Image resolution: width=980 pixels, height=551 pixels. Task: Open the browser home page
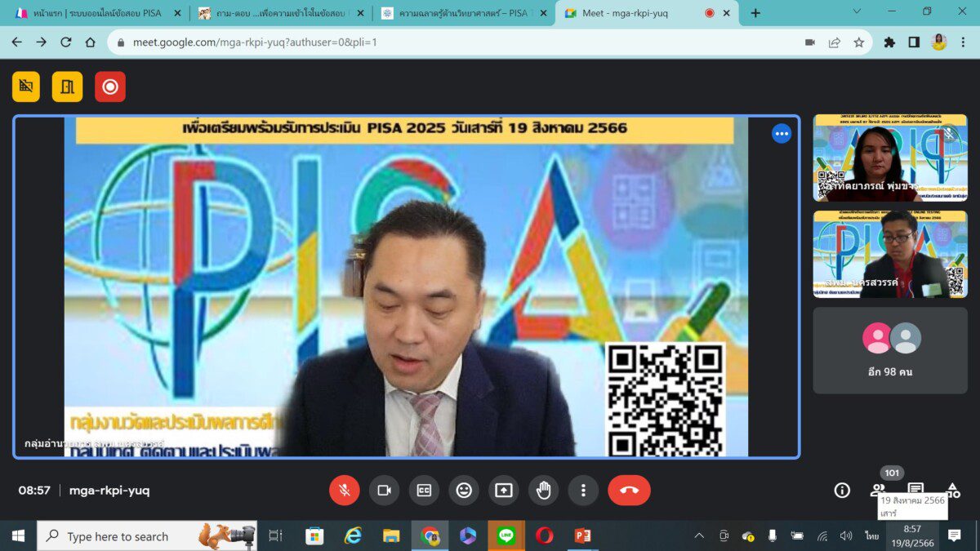click(91, 42)
